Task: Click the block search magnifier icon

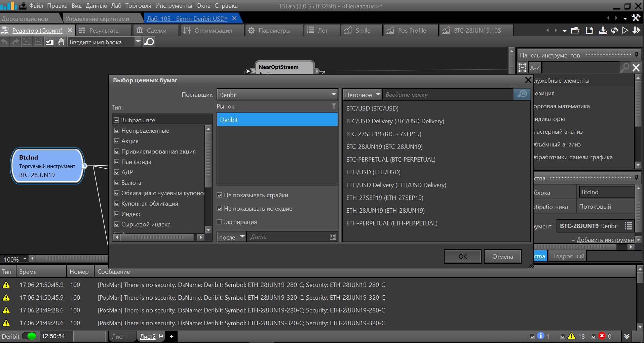Action: 149,42
